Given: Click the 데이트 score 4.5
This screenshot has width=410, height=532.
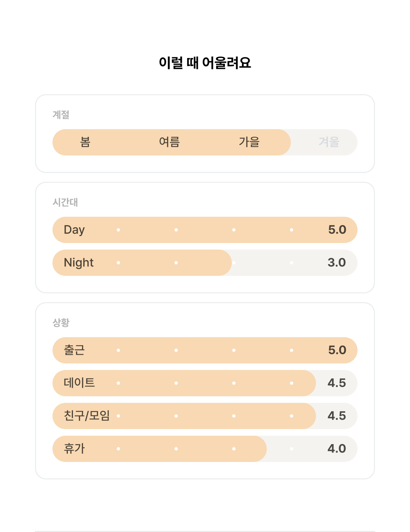Looking at the screenshot, I should coord(337,383).
